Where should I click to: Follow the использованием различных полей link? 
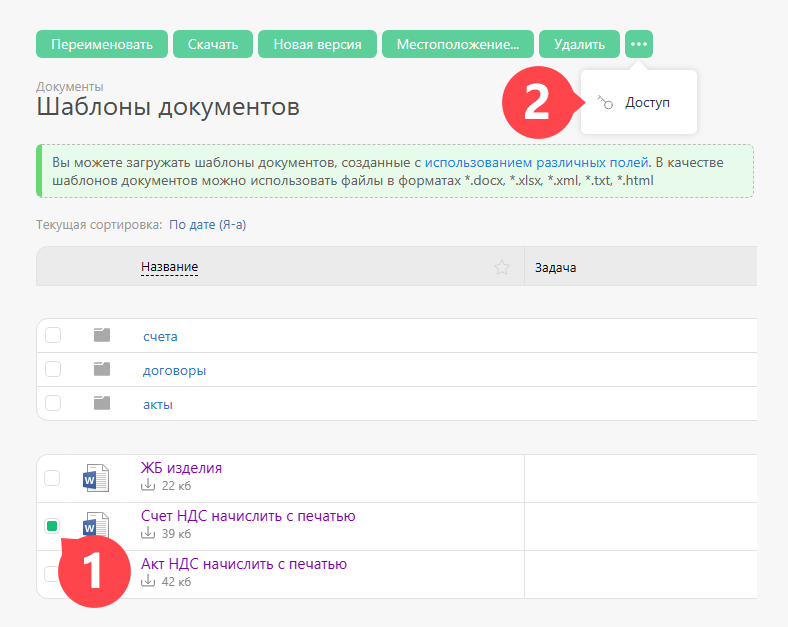coord(537,162)
